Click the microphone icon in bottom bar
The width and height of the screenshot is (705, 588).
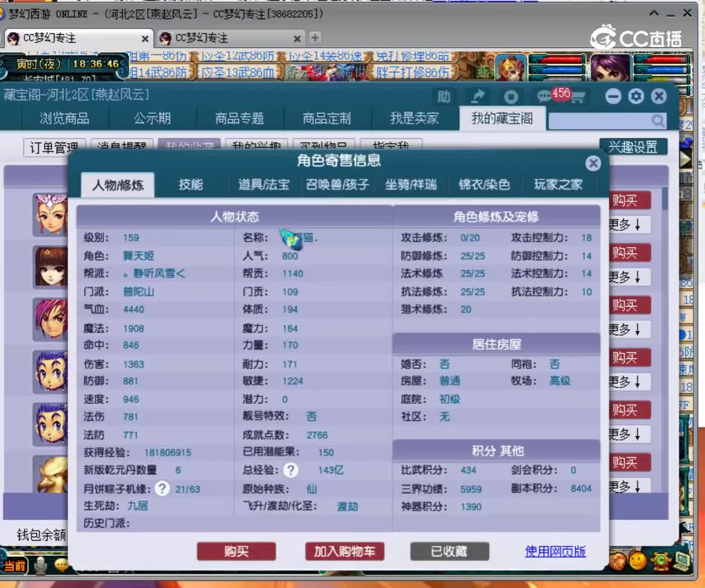pos(40,565)
